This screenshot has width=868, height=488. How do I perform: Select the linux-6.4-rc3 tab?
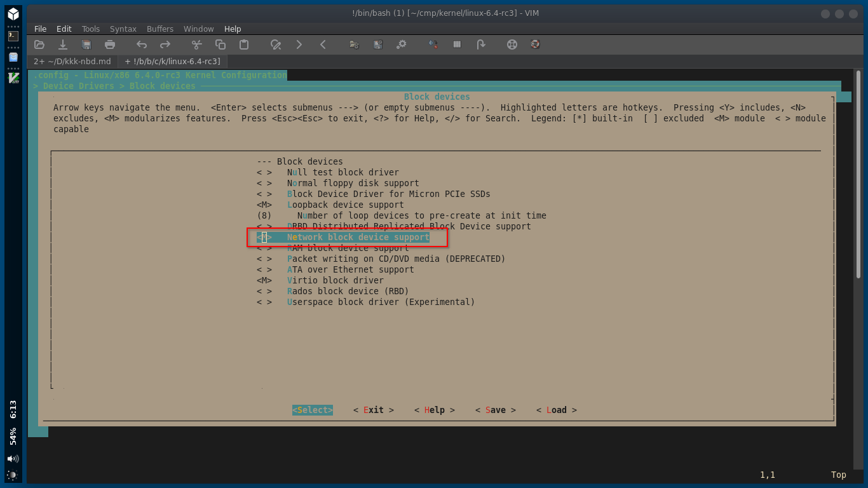coord(173,62)
